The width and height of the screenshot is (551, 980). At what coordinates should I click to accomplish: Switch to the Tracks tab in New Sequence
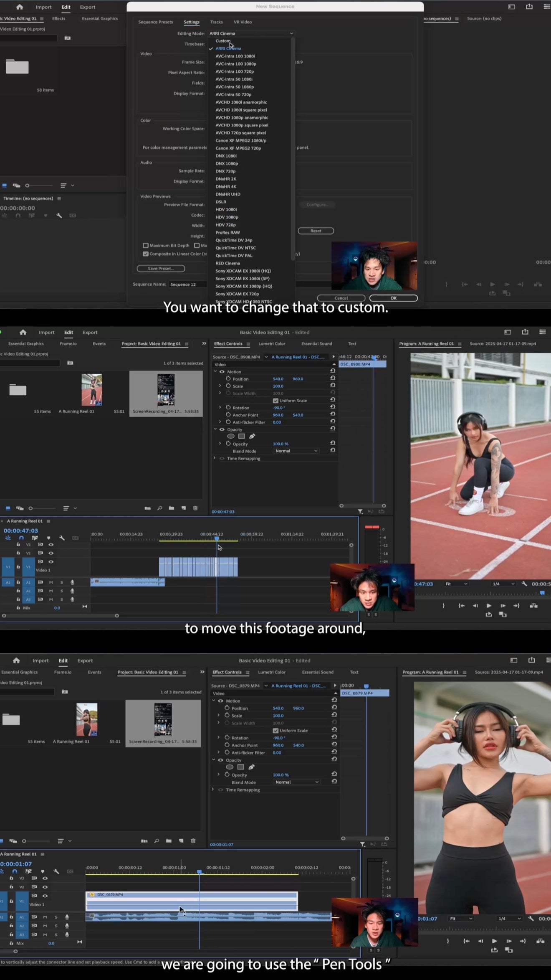pos(216,22)
